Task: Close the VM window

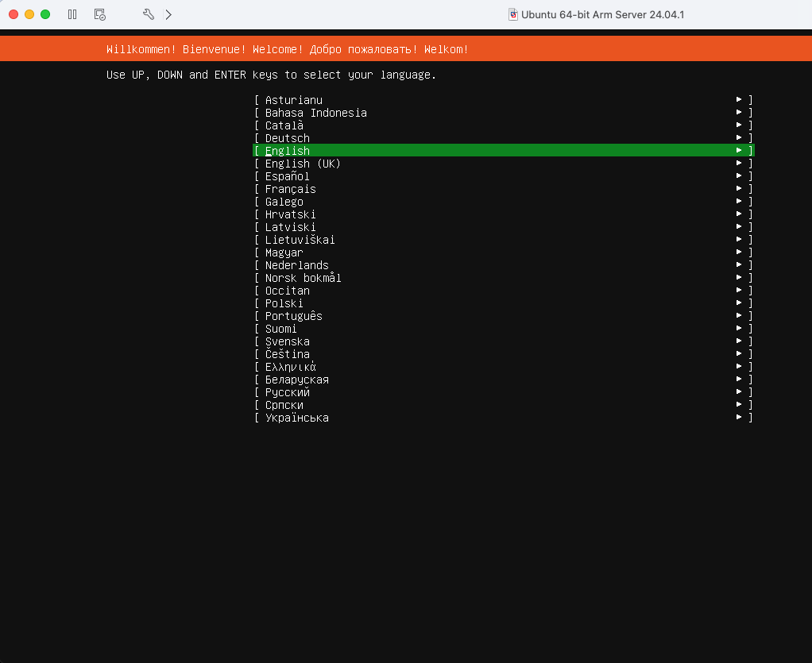Action: 14,14
